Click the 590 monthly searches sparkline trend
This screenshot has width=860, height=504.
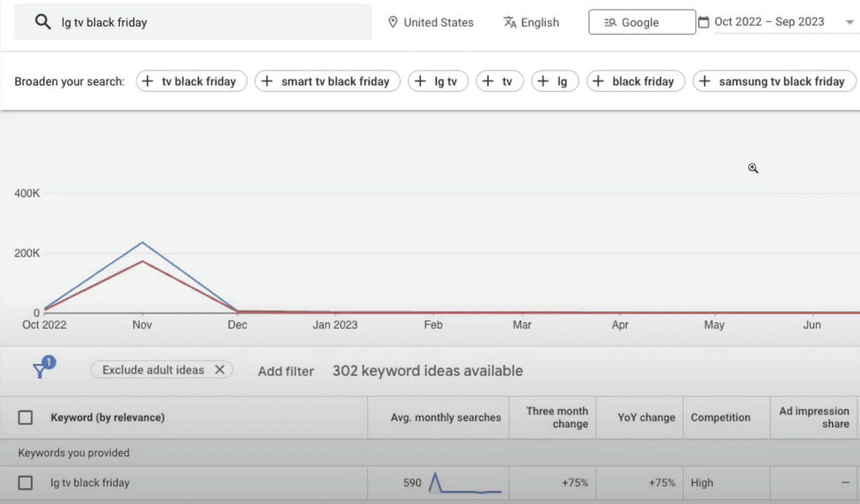pos(465,482)
